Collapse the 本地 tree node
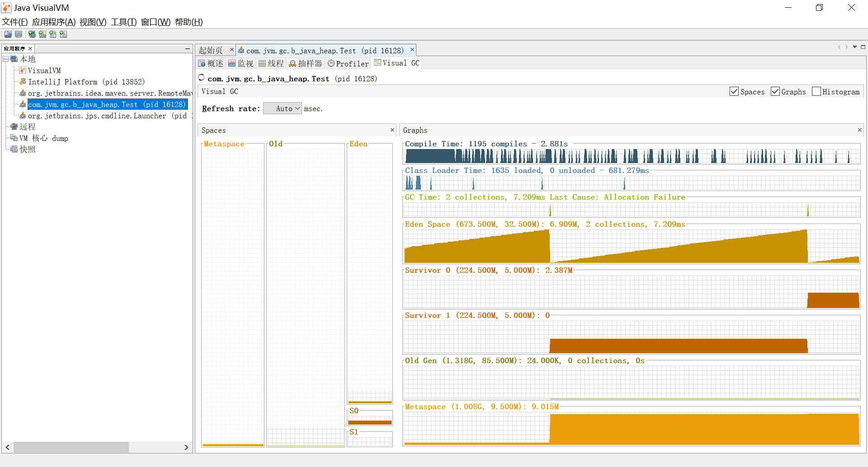The height and width of the screenshot is (467, 868). coord(6,59)
